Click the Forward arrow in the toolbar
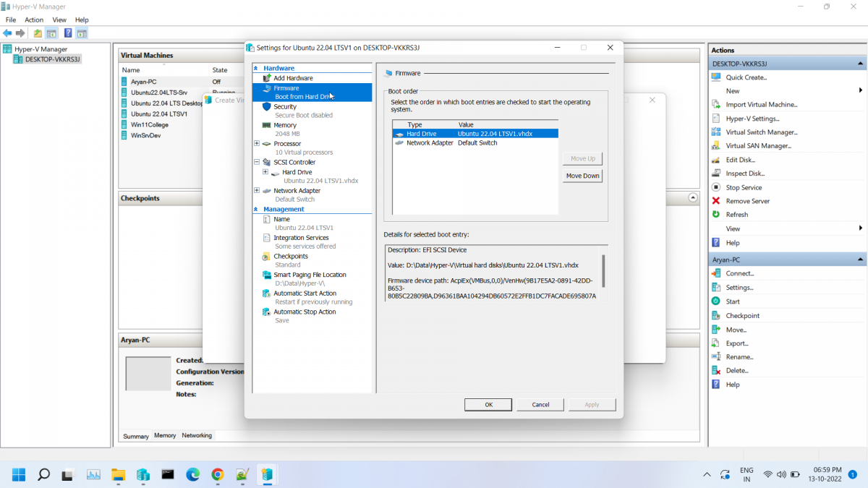868x488 pixels. tap(20, 33)
